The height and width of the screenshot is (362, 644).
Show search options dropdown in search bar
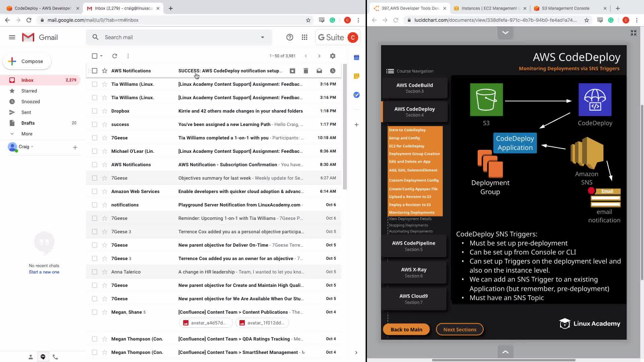pyautogui.click(x=263, y=37)
